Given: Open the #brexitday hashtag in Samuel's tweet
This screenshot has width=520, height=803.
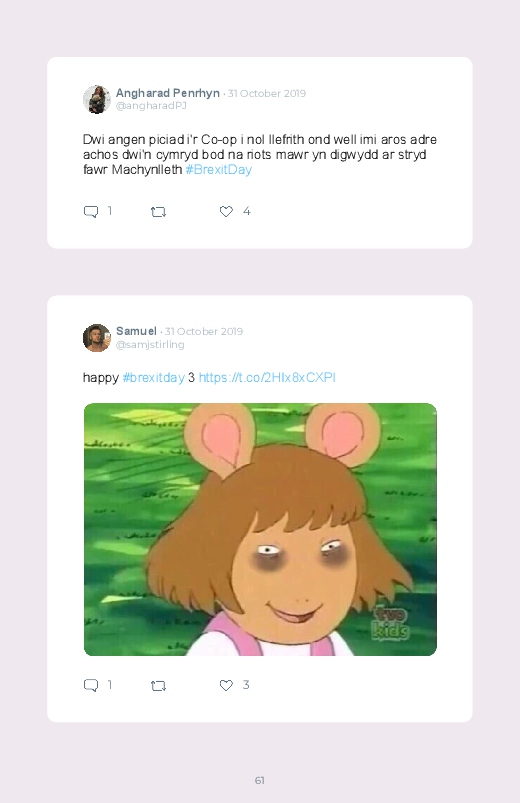Looking at the screenshot, I should (x=154, y=377).
